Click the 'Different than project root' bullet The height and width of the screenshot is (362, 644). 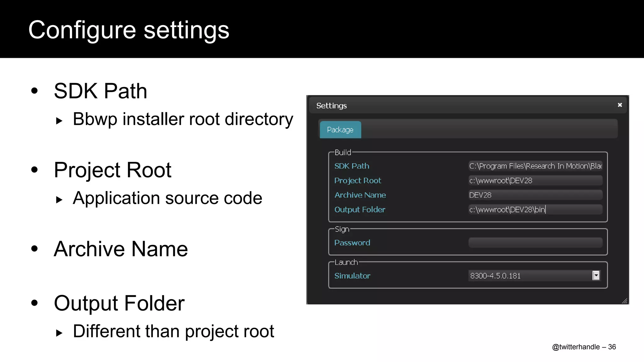click(x=173, y=332)
